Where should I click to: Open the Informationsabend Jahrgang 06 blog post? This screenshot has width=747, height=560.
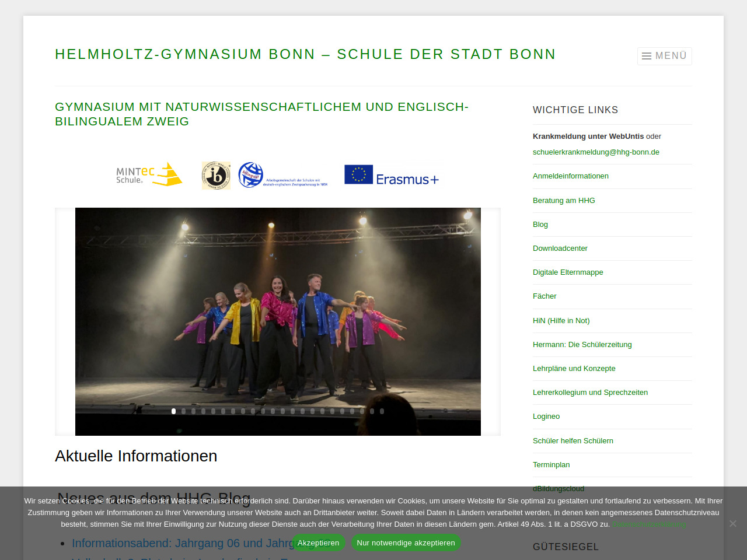coord(181,543)
